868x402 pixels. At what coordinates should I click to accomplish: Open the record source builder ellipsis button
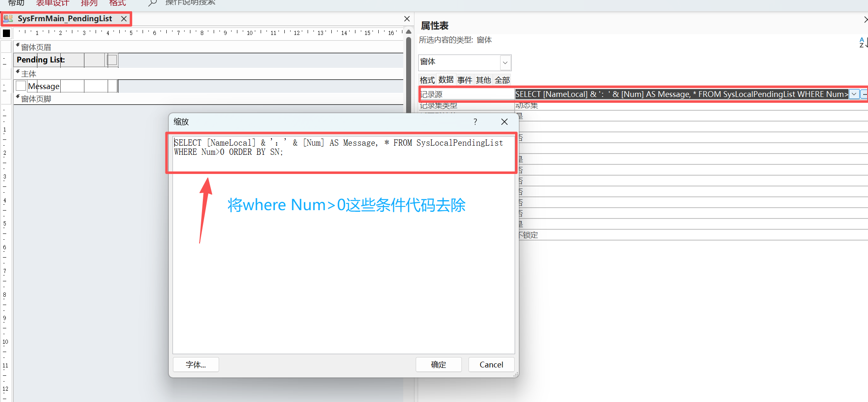[x=864, y=94]
